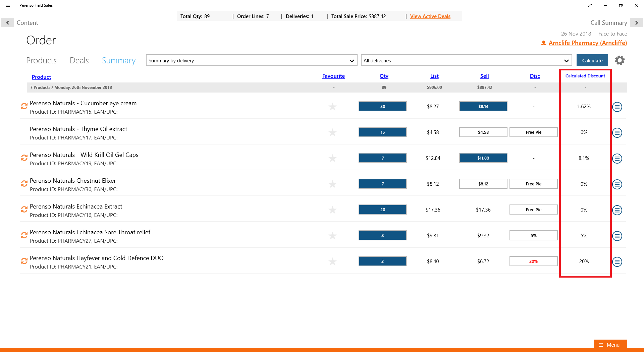Open order settings gear icon

click(x=620, y=60)
